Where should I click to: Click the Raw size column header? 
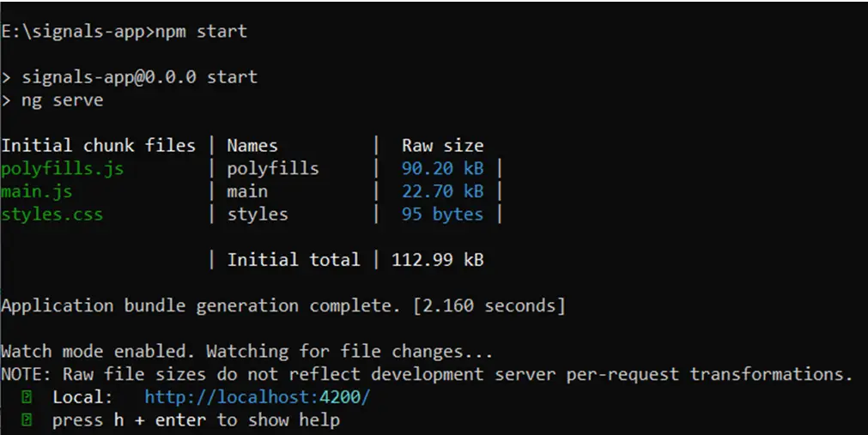(442, 145)
